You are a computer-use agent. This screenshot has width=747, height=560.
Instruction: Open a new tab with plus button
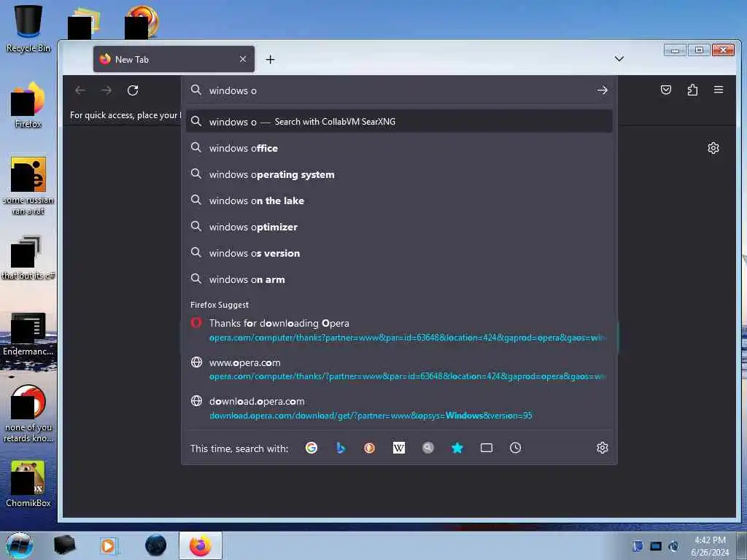[x=270, y=60]
